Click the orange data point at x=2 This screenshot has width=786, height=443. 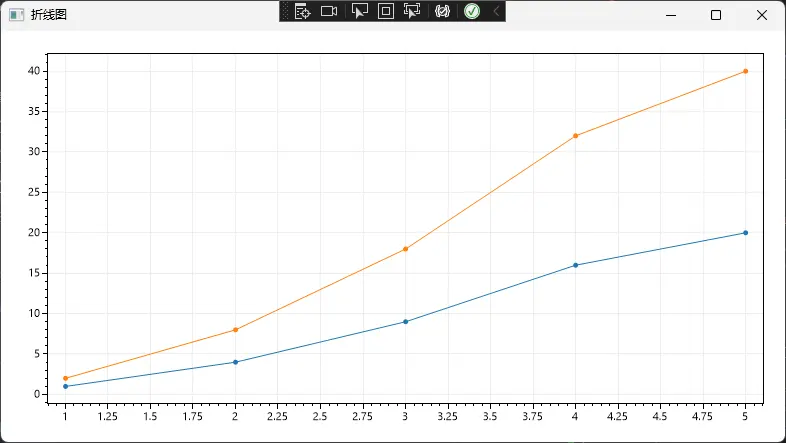tap(235, 330)
